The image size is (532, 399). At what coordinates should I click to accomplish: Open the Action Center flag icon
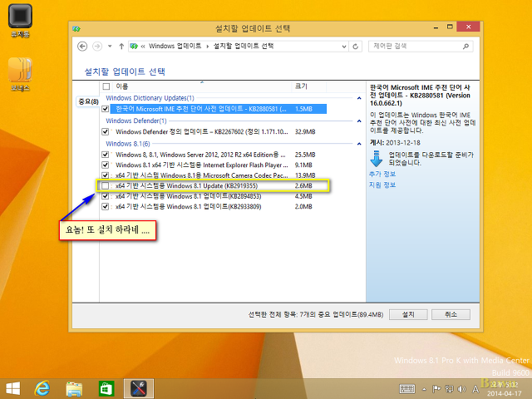point(436,389)
